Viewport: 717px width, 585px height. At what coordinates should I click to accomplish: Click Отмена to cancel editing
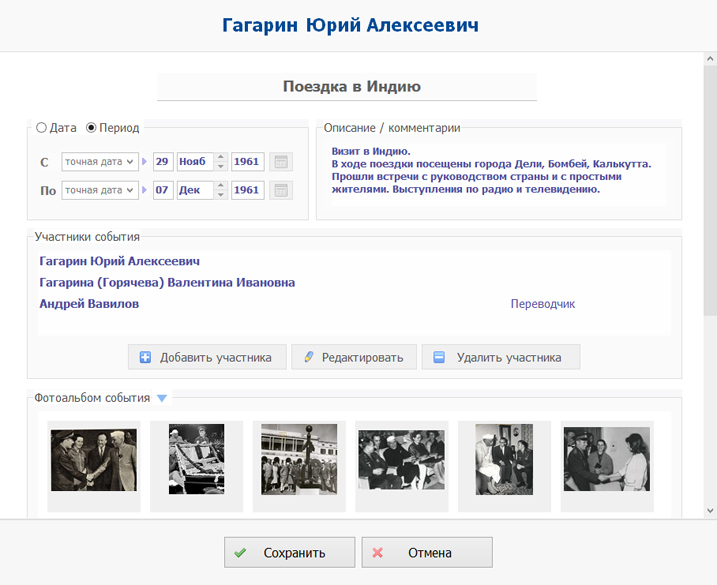[427, 553]
